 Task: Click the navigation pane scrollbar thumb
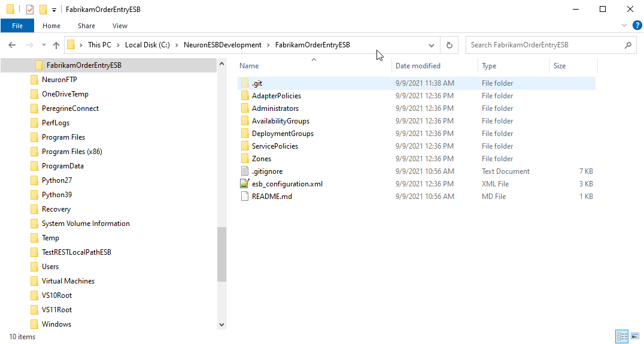[222, 254]
